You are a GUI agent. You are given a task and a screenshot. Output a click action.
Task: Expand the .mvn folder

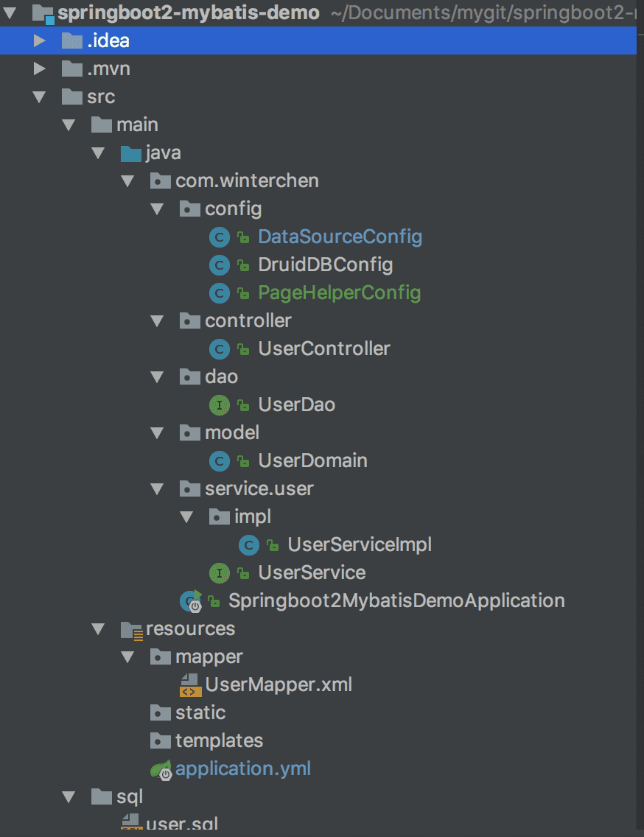tap(38, 69)
